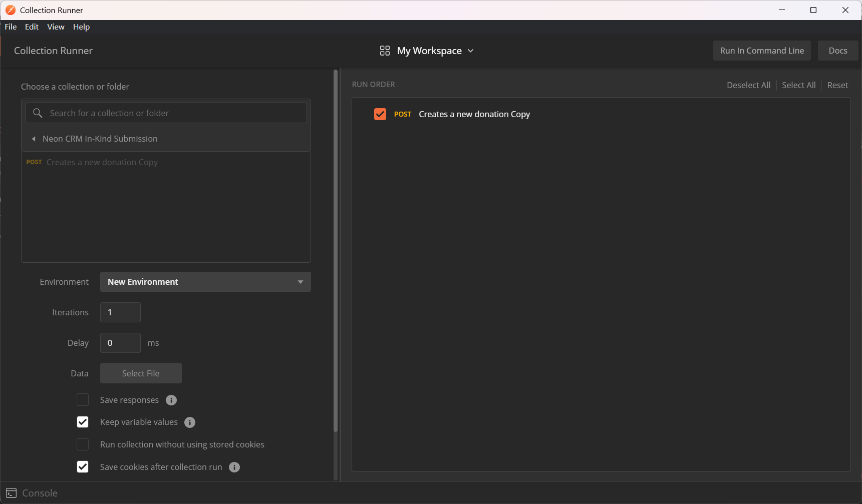862x504 pixels.
Task: Click the Console label in status bar
Action: pos(40,493)
